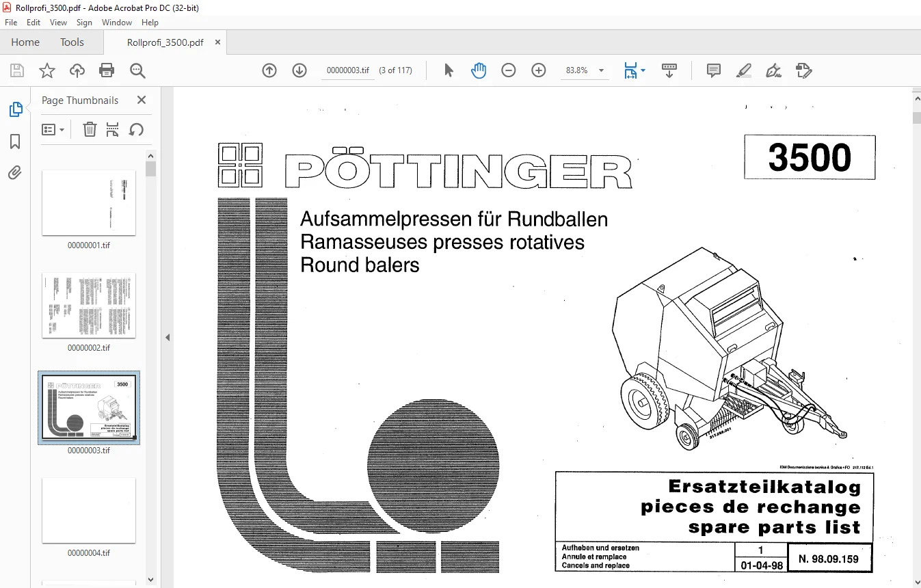This screenshot has height=588, width=921.
Task: Click the '(3 of 117)' page count text
Action: (x=396, y=70)
